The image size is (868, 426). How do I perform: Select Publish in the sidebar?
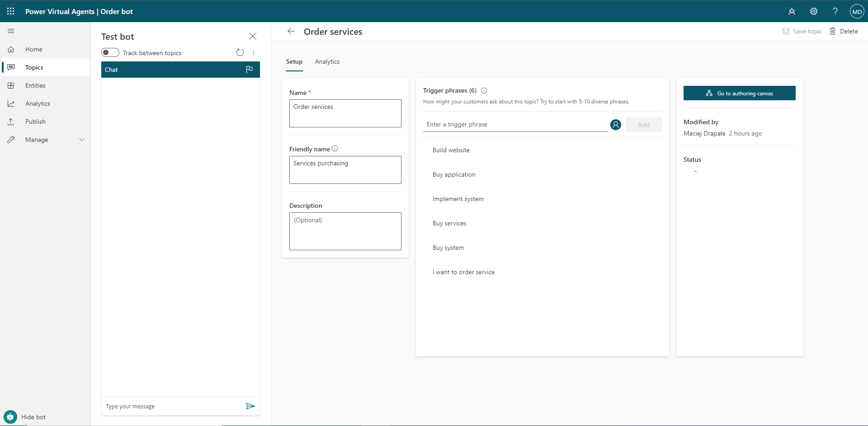tap(35, 121)
